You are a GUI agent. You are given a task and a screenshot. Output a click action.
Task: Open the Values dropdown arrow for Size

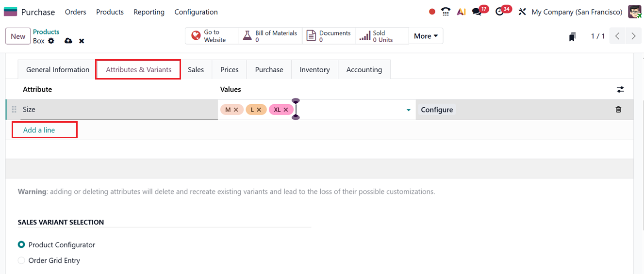pos(409,110)
